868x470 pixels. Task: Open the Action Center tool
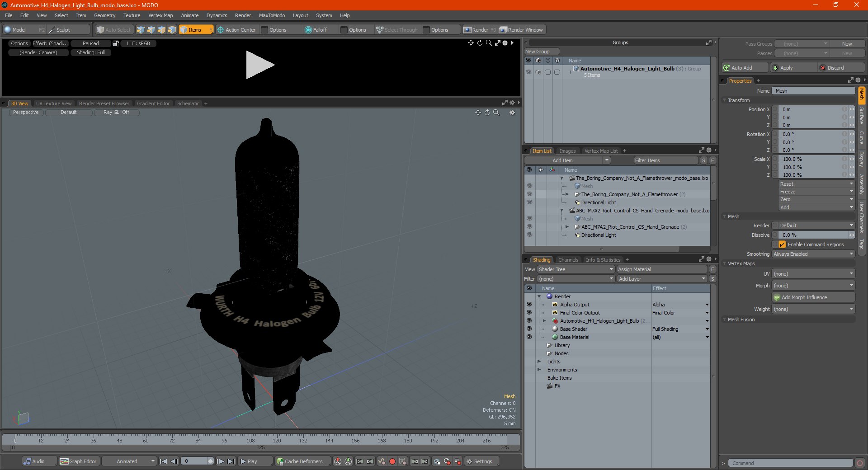[236, 30]
